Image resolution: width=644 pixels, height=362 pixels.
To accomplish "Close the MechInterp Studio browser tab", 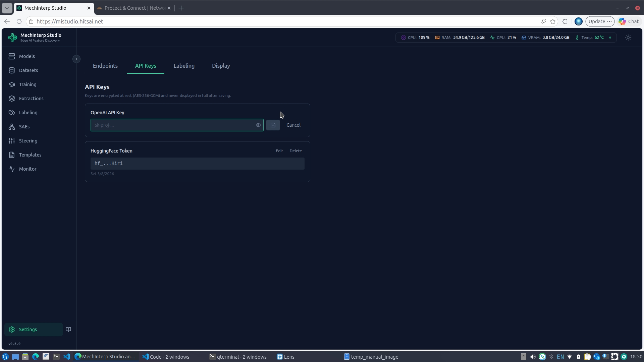I will [x=89, y=8].
